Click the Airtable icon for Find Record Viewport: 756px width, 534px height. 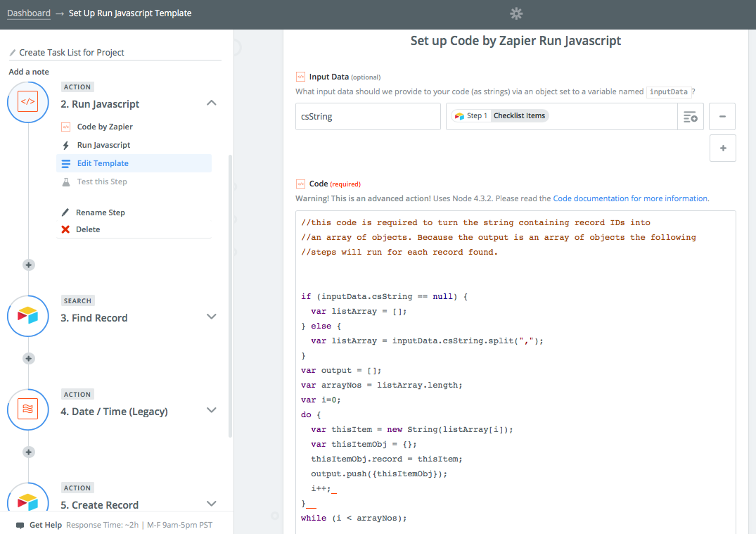click(28, 316)
